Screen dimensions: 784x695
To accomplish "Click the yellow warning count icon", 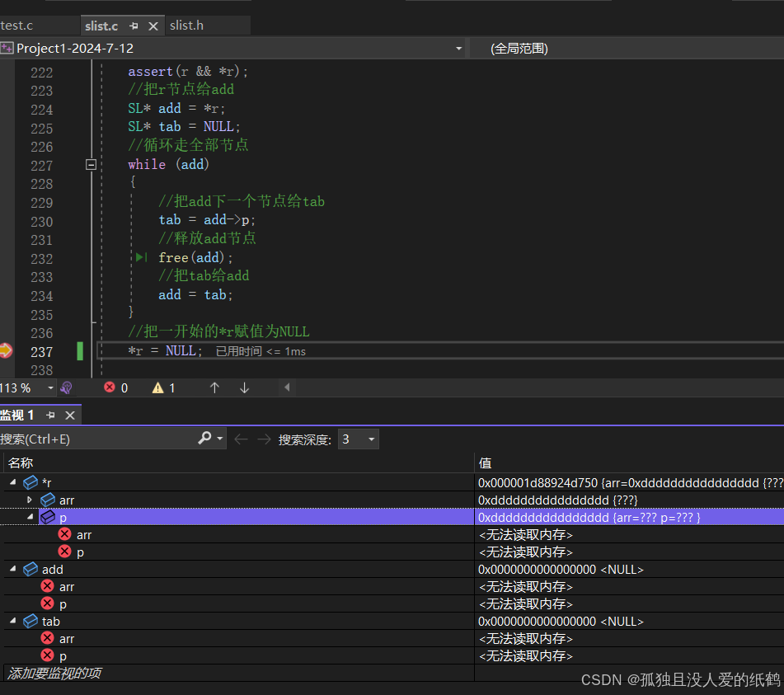I will (x=158, y=387).
